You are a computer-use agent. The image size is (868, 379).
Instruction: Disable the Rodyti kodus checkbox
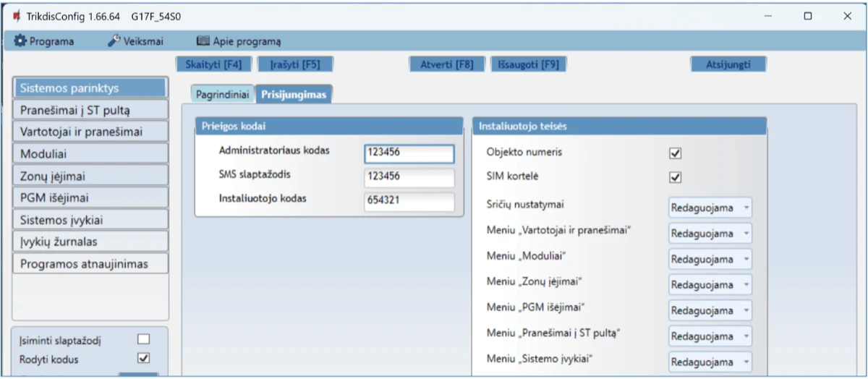(x=143, y=357)
